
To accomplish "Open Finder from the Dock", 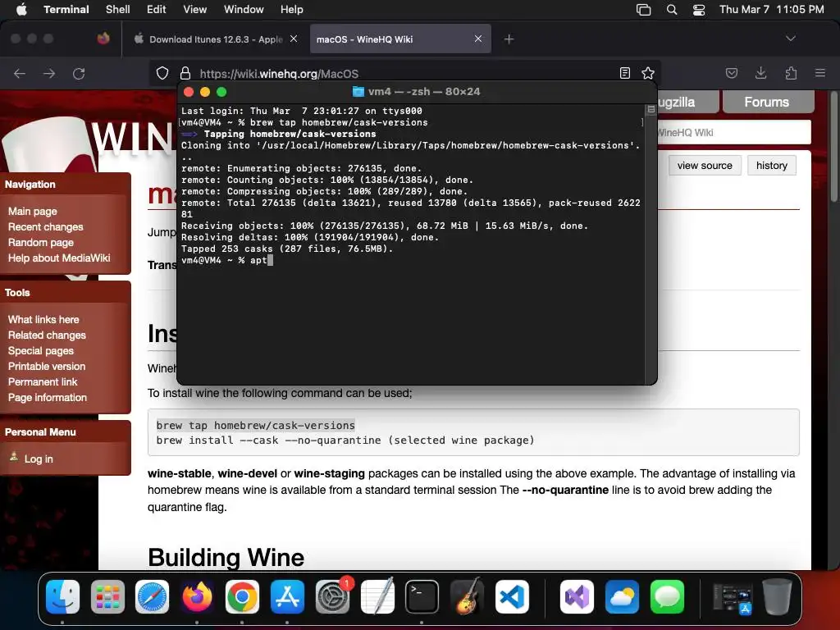I will point(62,596).
